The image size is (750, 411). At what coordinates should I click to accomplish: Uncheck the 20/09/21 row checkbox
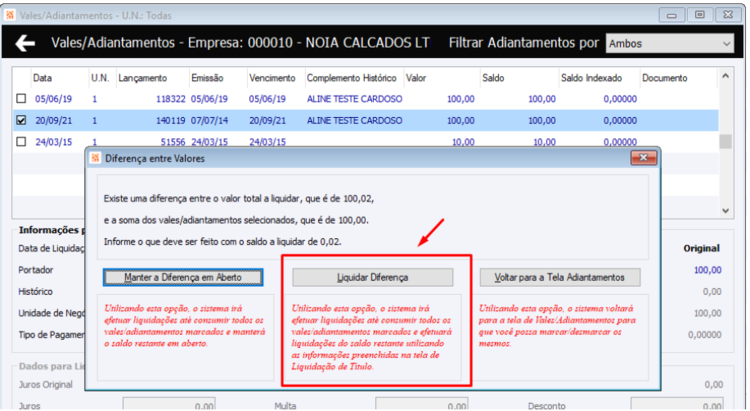pyautogui.click(x=21, y=120)
